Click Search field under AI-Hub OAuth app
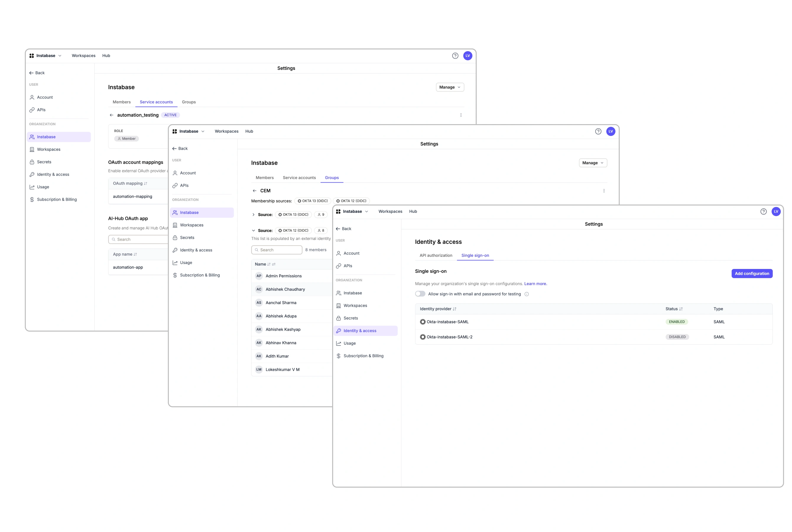792x532 pixels. pos(138,239)
